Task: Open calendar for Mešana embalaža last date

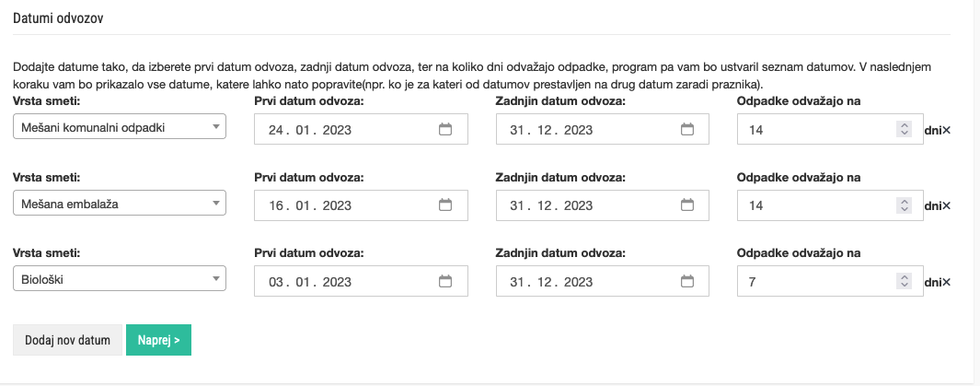Action: click(x=686, y=205)
